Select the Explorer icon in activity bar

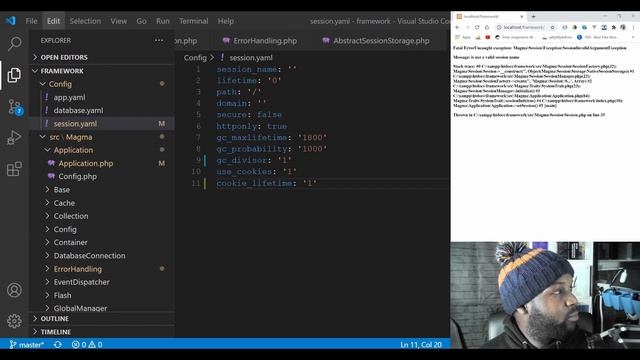click(14, 75)
